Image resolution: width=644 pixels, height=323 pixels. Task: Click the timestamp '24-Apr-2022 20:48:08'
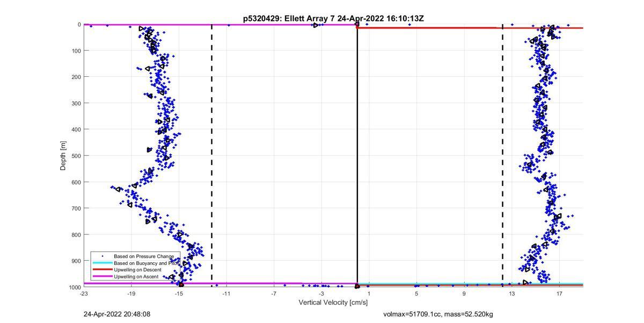[x=117, y=314]
